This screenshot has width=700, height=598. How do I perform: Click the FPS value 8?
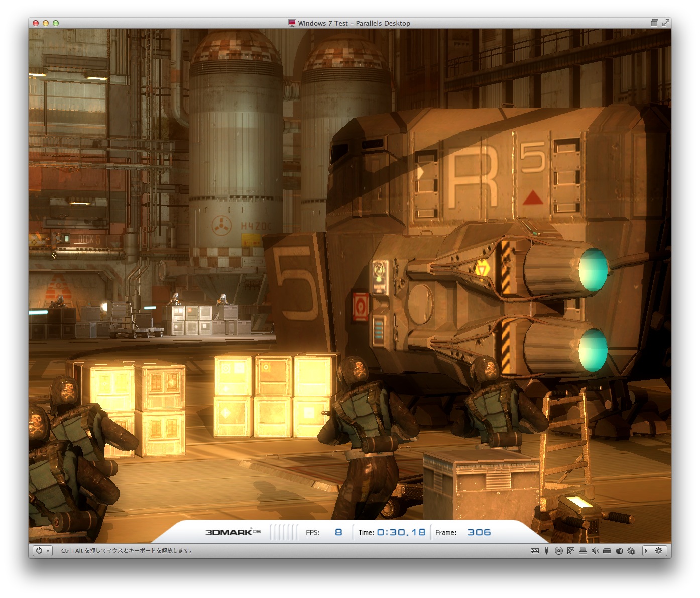[x=338, y=532]
